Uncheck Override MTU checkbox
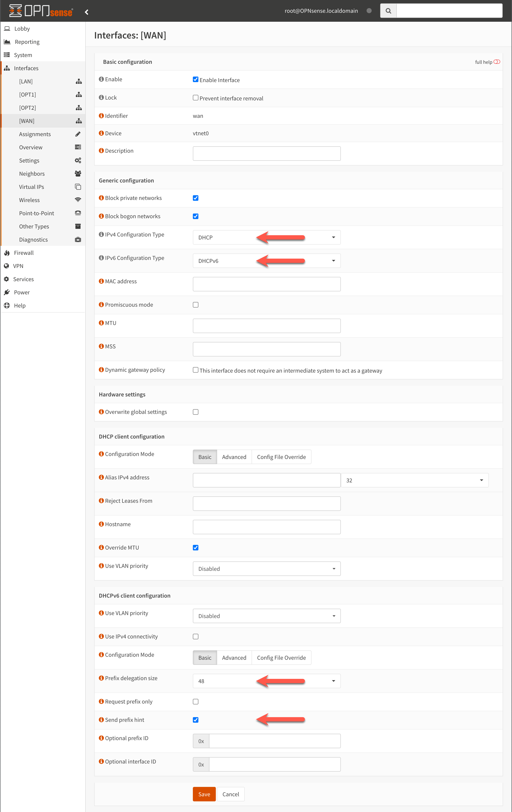Viewport: 512px width, 812px height. click(195, 547)
